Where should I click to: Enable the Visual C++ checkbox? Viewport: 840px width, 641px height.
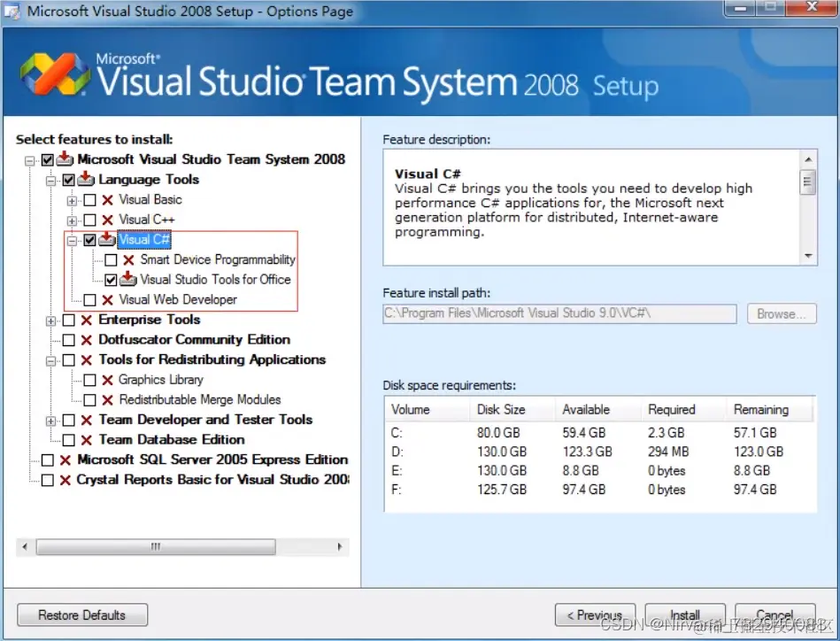coord(90,220)
